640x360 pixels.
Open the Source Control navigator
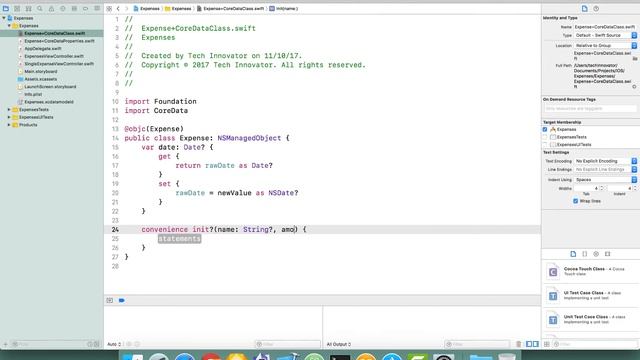[17, 8]
